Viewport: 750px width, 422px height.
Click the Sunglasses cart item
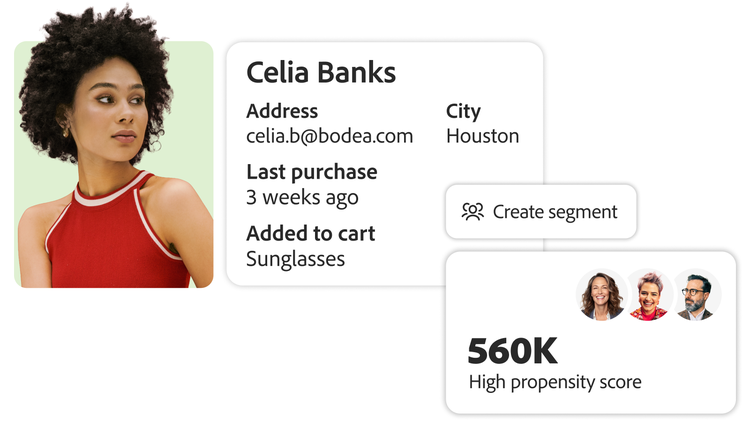click(x=295, y=259)
